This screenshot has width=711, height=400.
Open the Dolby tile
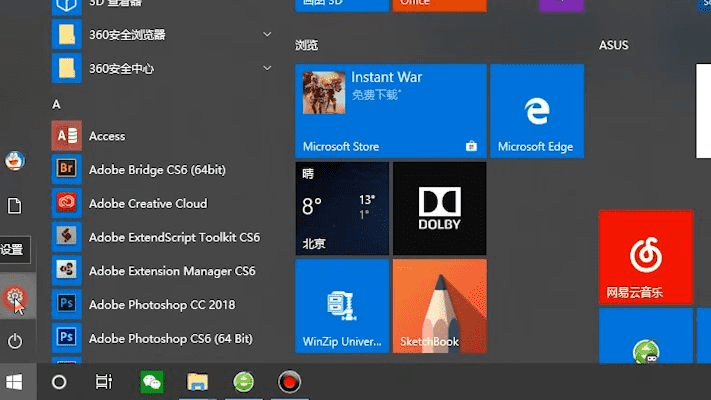coord(439,209)
